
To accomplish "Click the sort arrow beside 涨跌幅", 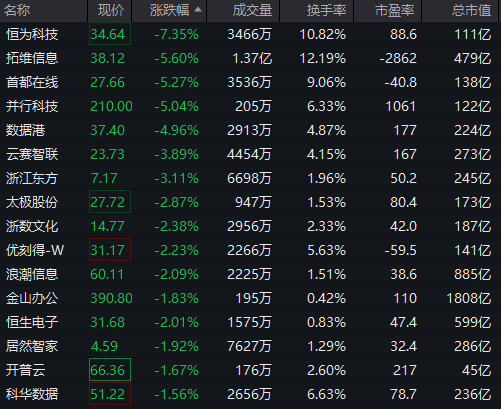I will click(198, 9).
